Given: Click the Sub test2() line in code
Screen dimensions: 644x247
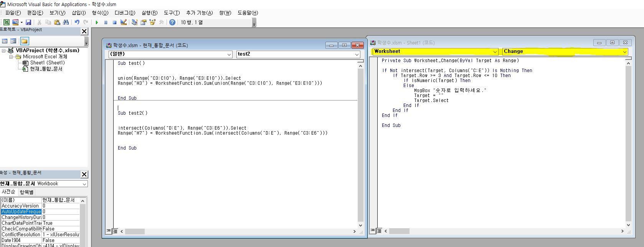Looking at the screenshot, I should coord(133,113).
